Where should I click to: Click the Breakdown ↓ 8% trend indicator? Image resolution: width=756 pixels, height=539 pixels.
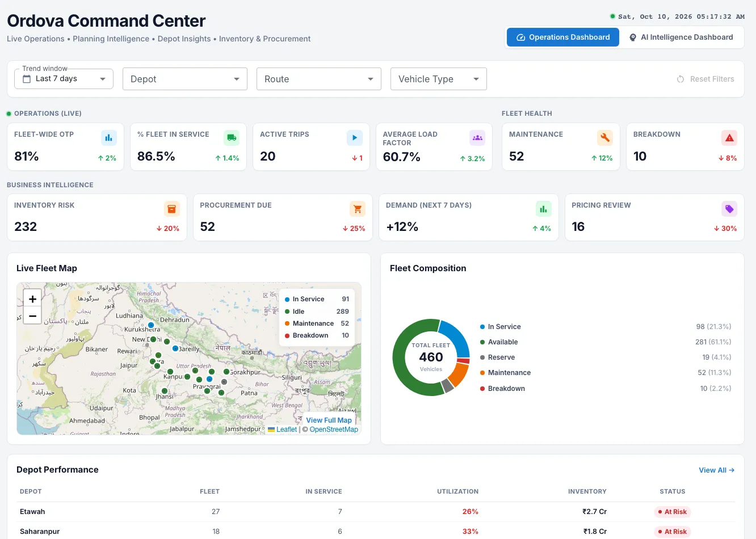click(x=728, y=158)
